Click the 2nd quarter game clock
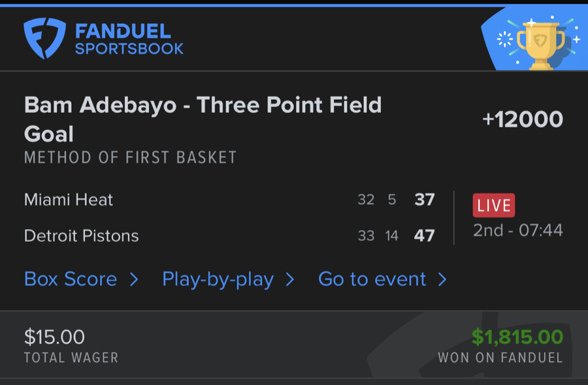This screenshot has width=588, height=385. (x=517, y=230)
